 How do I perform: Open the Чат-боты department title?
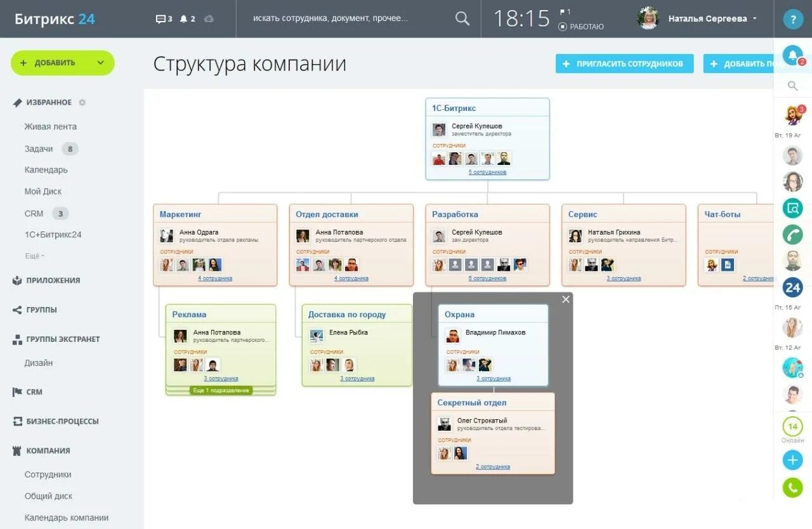coord(722,214)
